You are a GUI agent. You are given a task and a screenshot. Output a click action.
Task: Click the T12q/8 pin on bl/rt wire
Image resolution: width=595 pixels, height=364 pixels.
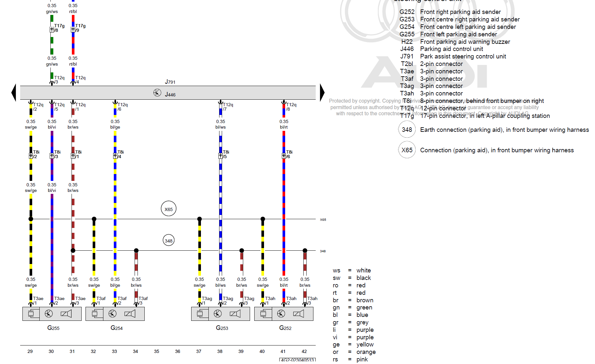[x=284, y=103]
